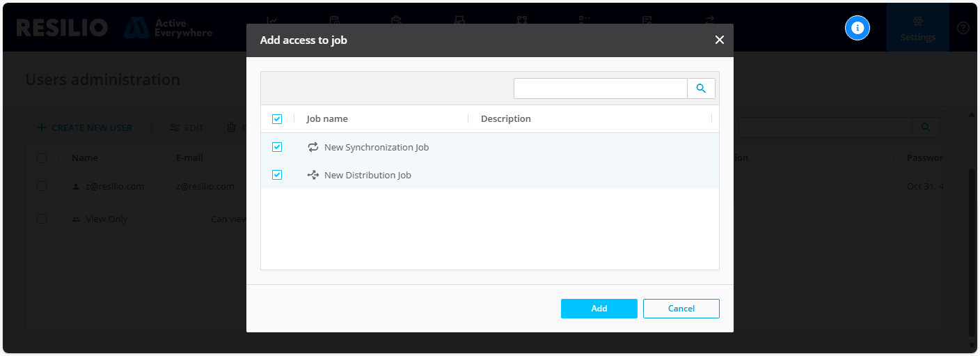This screenshot has height=356, width=980.
Task: Uncheck the New Distribution Job checkbox
Action: click(x=277, y=175)
